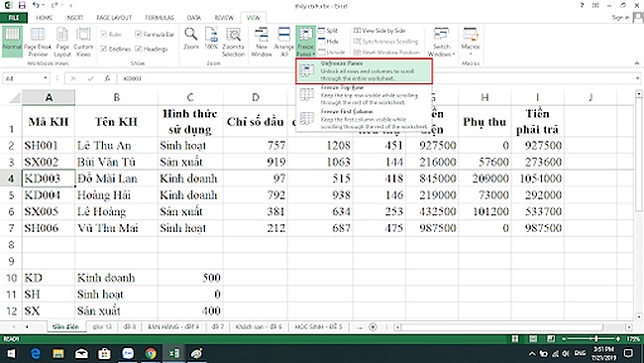Viewport: 644px width, 363px height.
Task: Select Freeze First Column option
Action: pos(364,119)
